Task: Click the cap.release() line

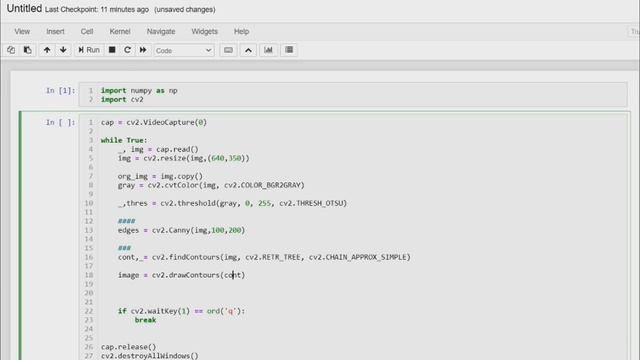Action: [x=129, y=347]
